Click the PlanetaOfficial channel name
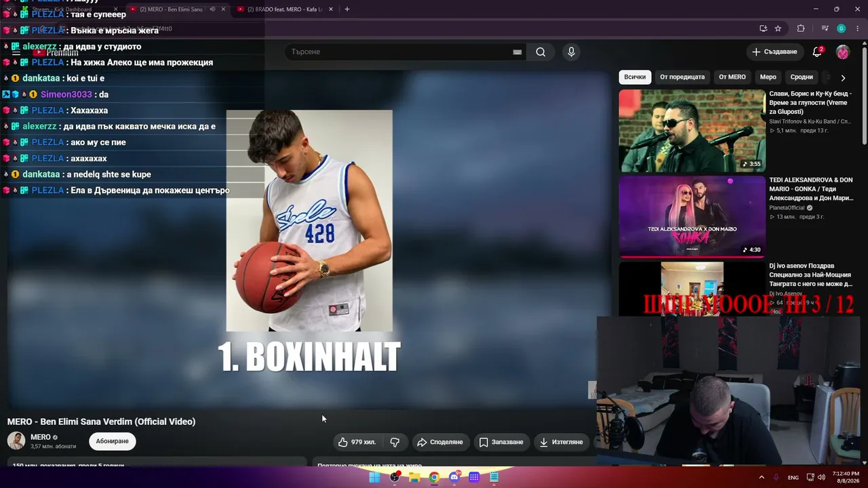Viewport: 868px width, 488px height. 787,208
